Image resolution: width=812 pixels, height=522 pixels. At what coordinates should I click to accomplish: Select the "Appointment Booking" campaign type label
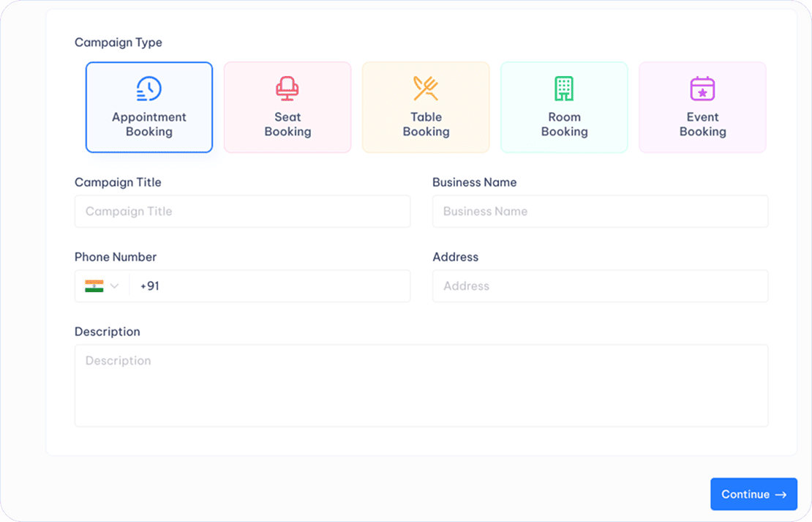(149, 124)
